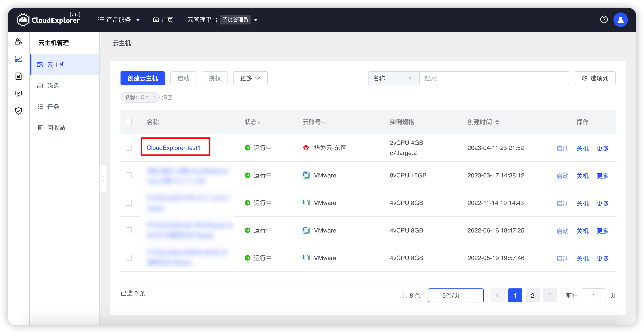644x333 pixels.
Task: Open 更多 actions for CloudExplorer-test1 row
Action: pos(603,148)
